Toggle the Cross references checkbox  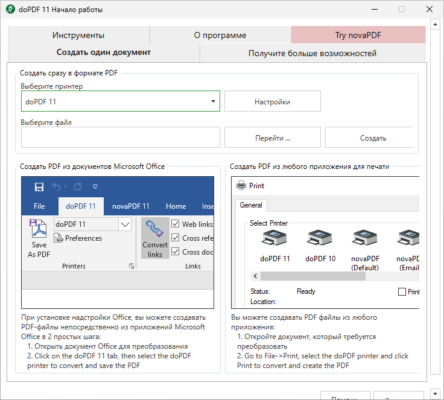coord(175,238)
